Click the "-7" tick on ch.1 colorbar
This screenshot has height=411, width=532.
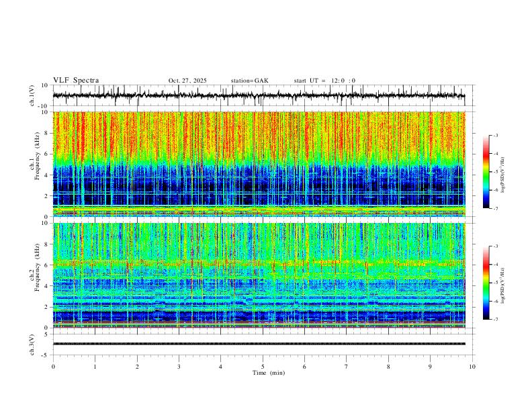(x=495, y=208)
